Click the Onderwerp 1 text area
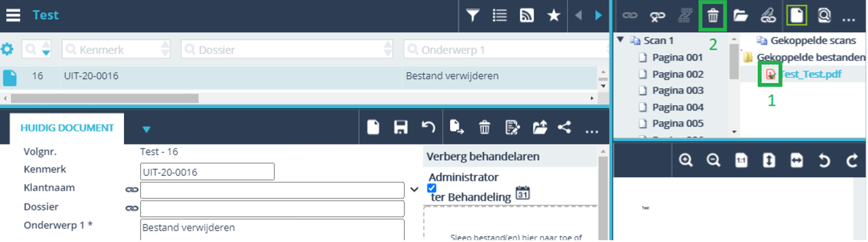 click(272, 230)
